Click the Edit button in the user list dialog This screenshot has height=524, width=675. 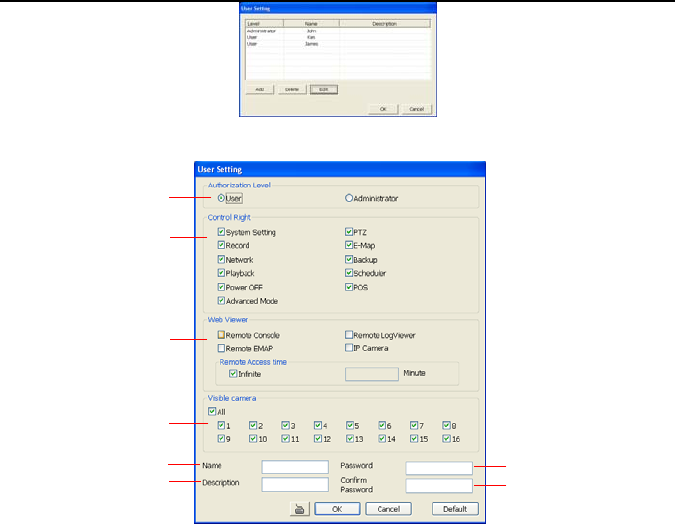pos(322,89)
